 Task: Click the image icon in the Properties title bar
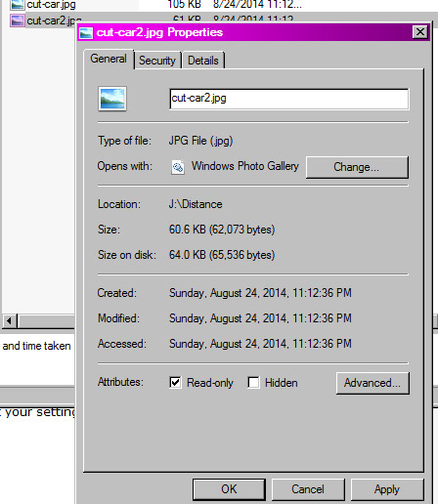click(86, 33)
